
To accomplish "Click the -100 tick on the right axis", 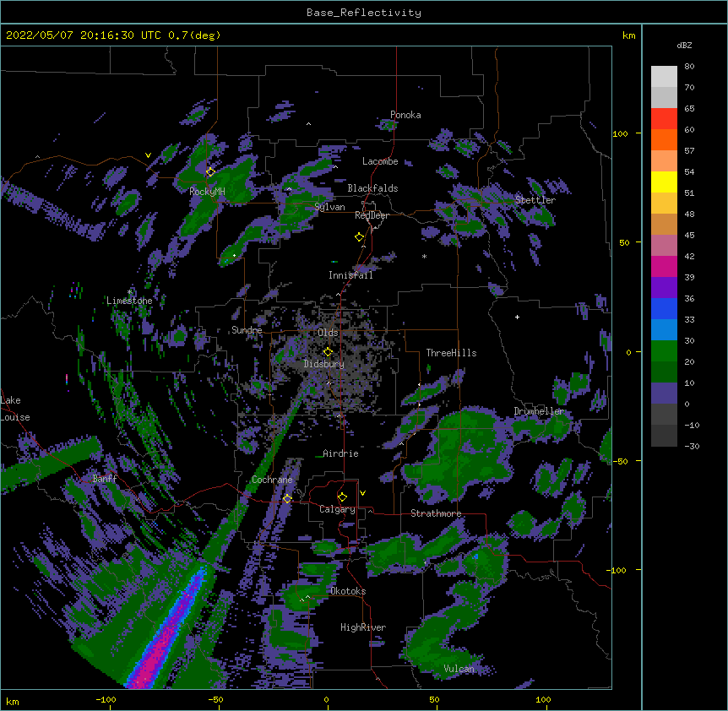I will [618, 570].
